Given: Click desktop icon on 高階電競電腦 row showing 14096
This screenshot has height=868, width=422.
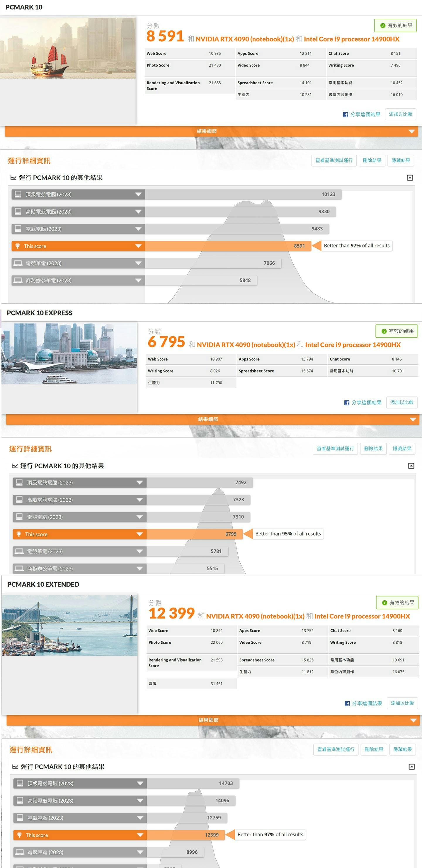Looking at the screenshot, I should click(20, 801).
